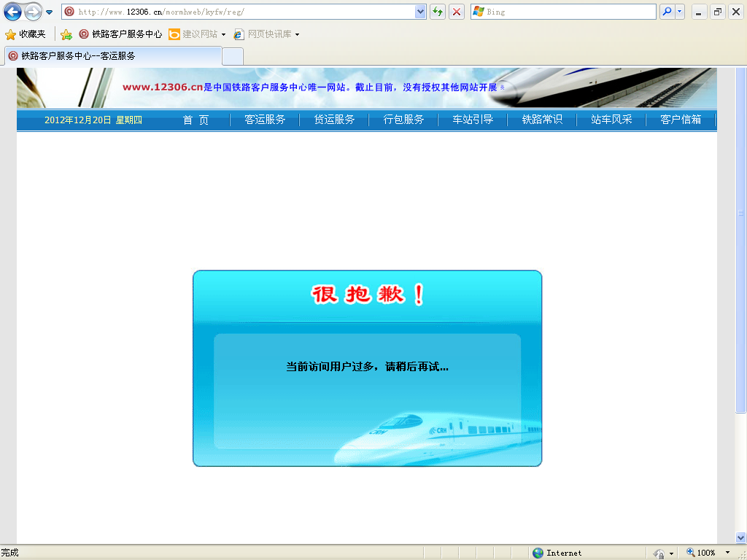Restore down the browser window
The width and height of the screenshot is (747, 560).
(718, 12)
